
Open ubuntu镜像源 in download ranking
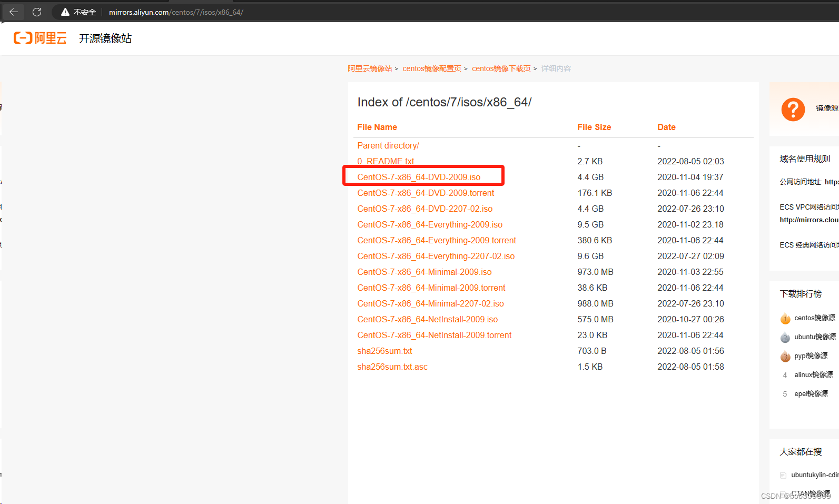pyautogui.click(x=815, y=337)
